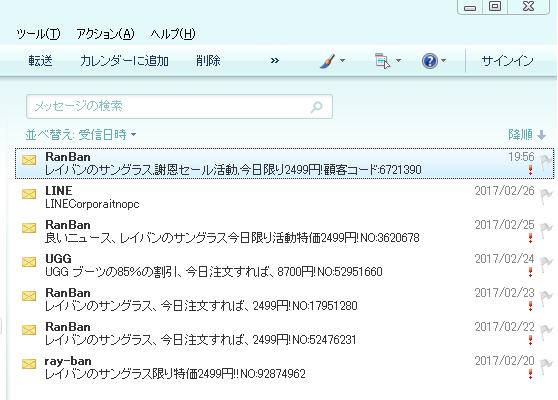Image resolution: width=558 pixels, height=400 pixels.
Task: Toggle flag on RanBan email 2017/02/25
Action: coord(546,230)
